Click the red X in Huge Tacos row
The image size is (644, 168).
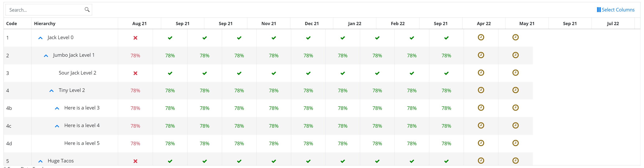tap(135, 161)
